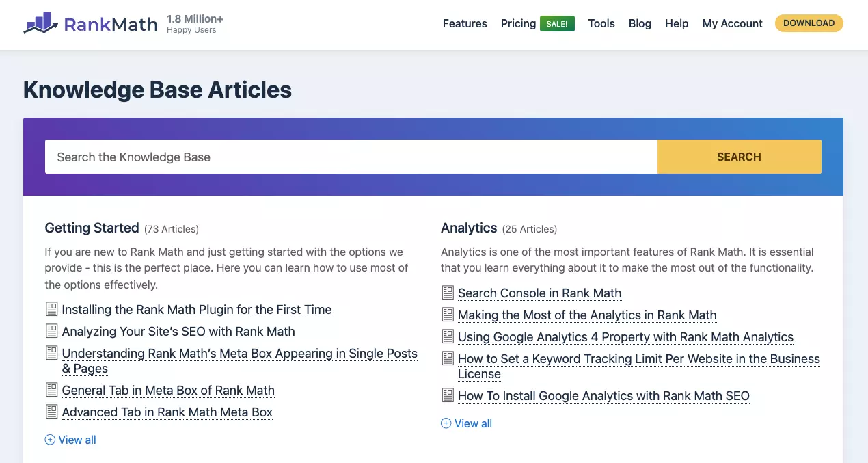Click document icon beside Search Console in Rank Math
Image resolution: width=868 pixels, height=463 pixels.
tap(448, 293)
